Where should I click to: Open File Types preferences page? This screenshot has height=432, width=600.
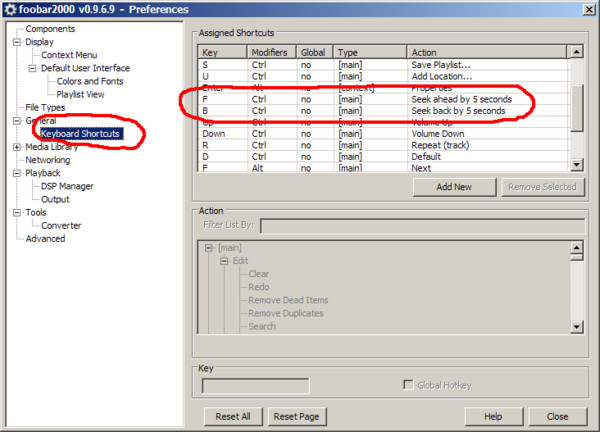45,108
